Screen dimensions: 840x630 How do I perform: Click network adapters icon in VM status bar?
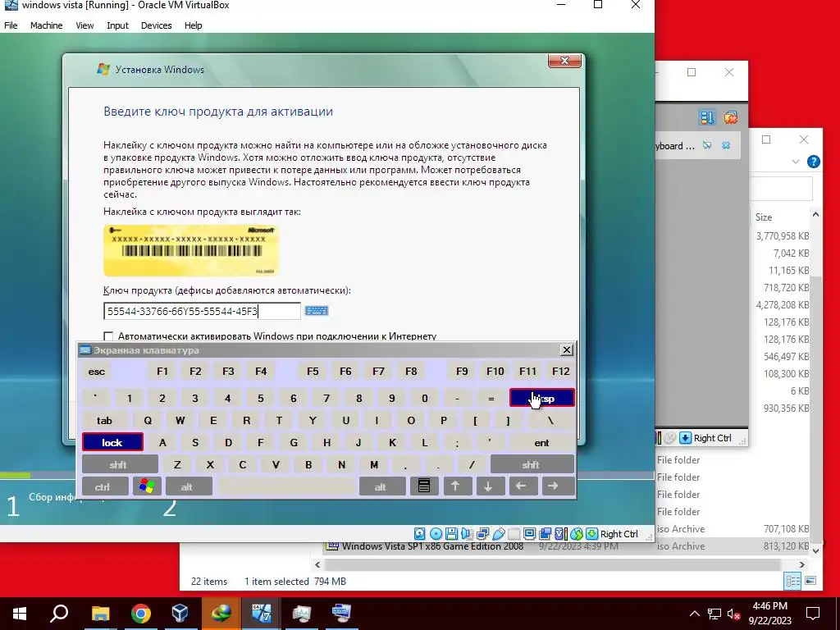[482, 533]
